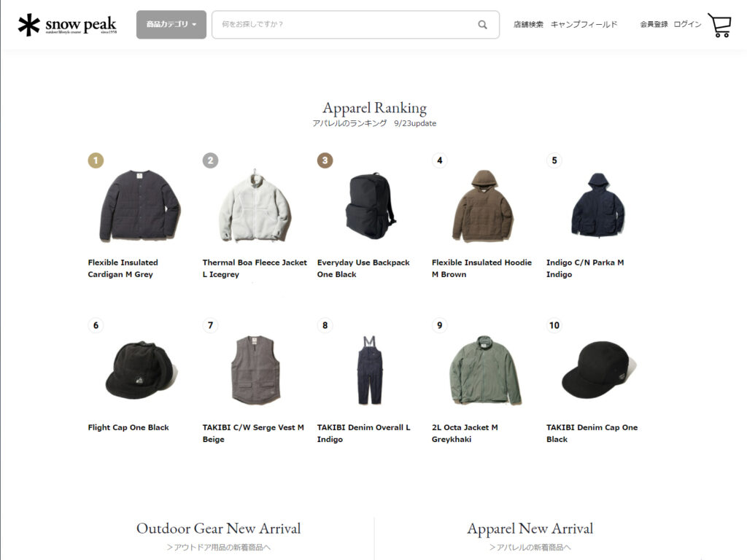This screenshot has height=560, width=747.
Task: Open TAKIBI Denim Overall L Indigo link
Action: pyautogui.click(x=363, y=433)
